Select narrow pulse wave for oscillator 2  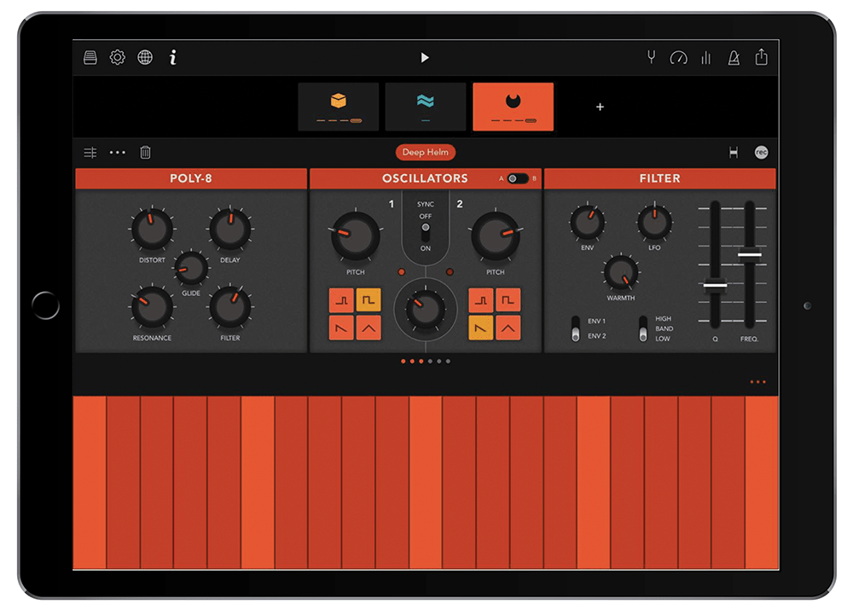481,300
